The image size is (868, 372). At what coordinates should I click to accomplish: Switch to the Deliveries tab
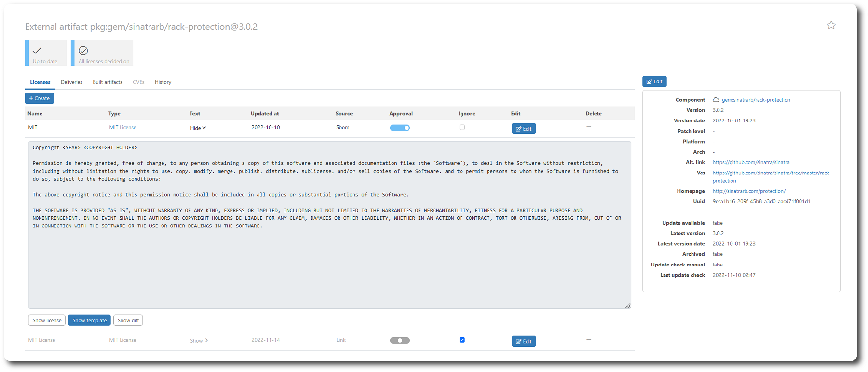(71, 82)
